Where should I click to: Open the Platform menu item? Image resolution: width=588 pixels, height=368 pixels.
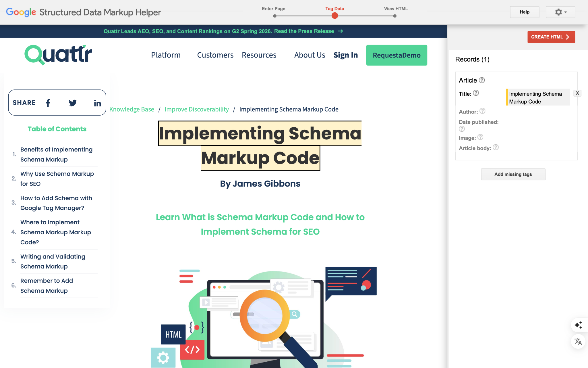coord(166,55)
